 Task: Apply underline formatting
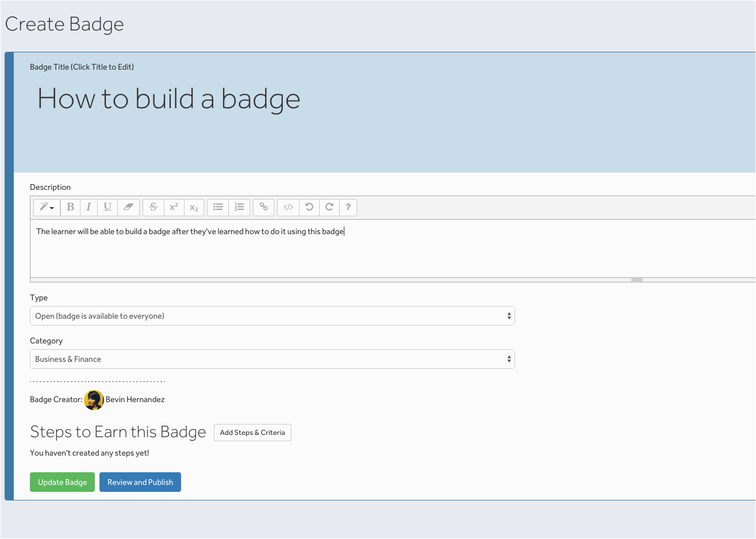coord(108,207)
